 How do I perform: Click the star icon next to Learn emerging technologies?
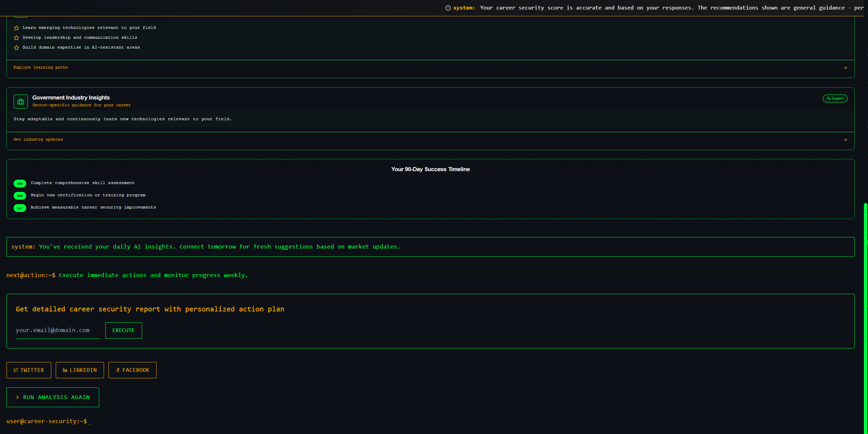click(x=16, y=28)
